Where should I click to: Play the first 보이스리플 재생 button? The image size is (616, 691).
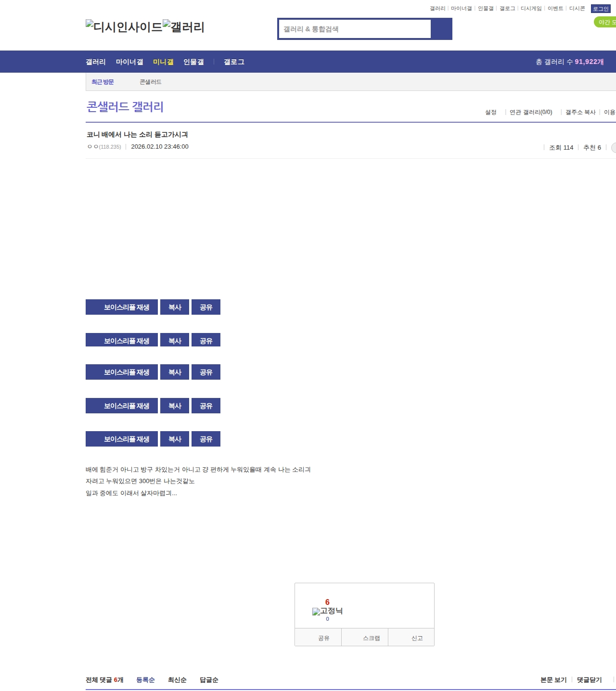point(122,307)
